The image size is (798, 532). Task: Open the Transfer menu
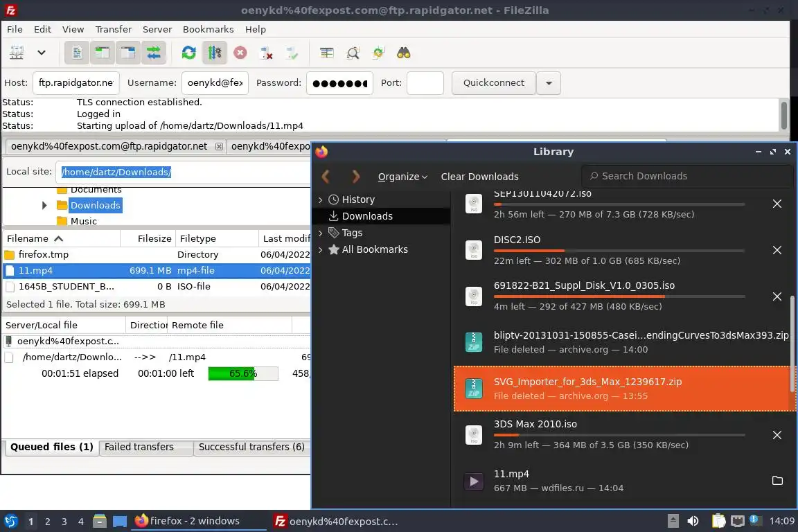[114, 29]
